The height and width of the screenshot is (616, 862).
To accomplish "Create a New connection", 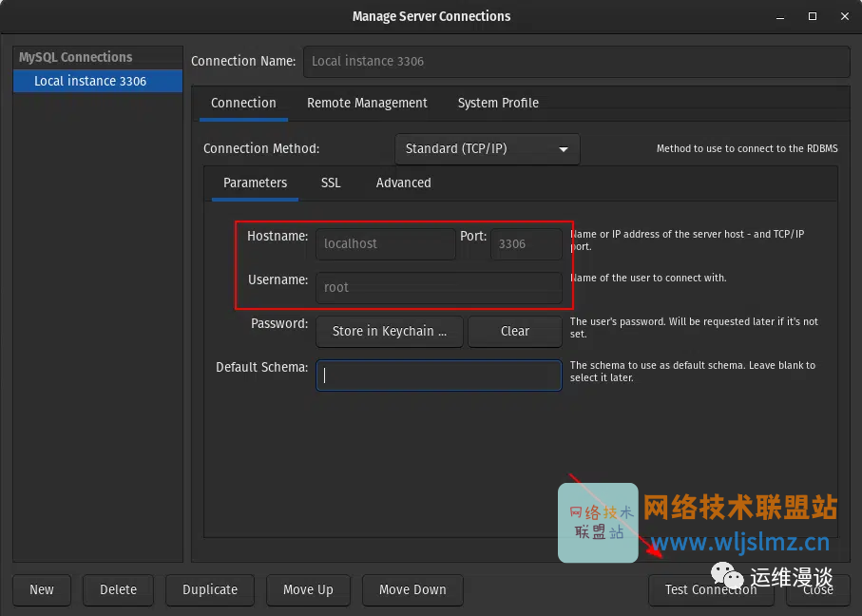I will point(42,589).
